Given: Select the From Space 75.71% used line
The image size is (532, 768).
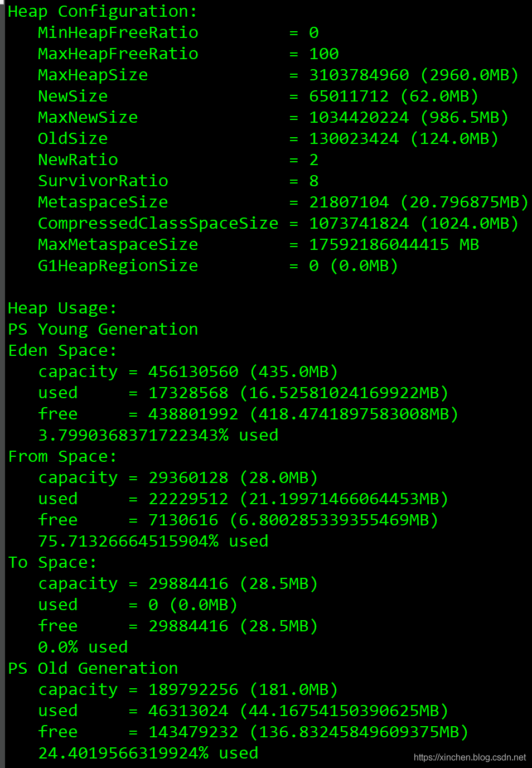Looking at the screenshot, I should (x=153, y=542).
